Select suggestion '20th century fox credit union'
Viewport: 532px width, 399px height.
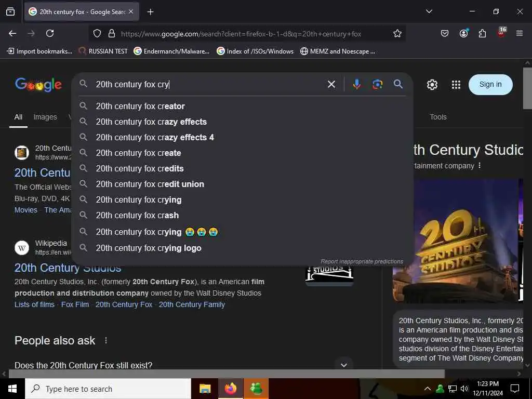click(x=242, y=184)
